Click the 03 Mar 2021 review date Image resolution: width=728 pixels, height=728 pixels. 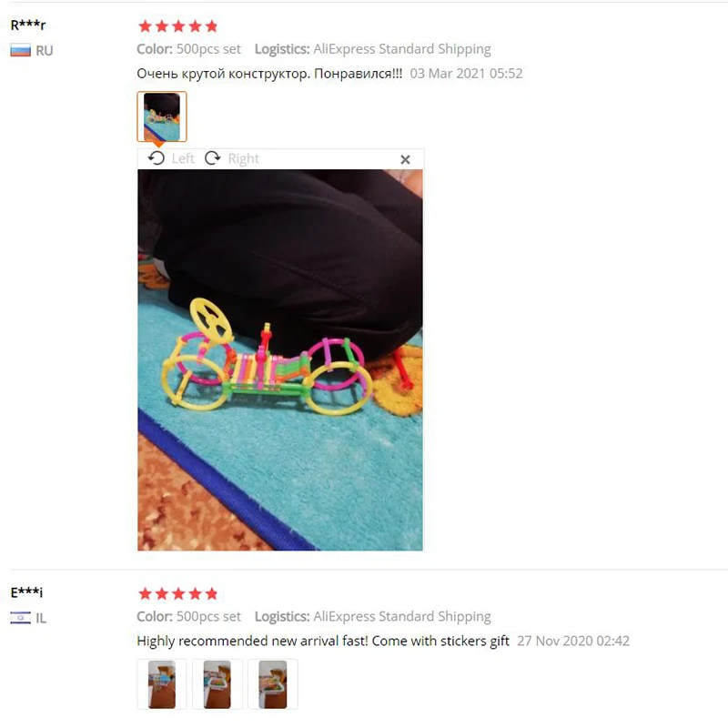point(466,74)
